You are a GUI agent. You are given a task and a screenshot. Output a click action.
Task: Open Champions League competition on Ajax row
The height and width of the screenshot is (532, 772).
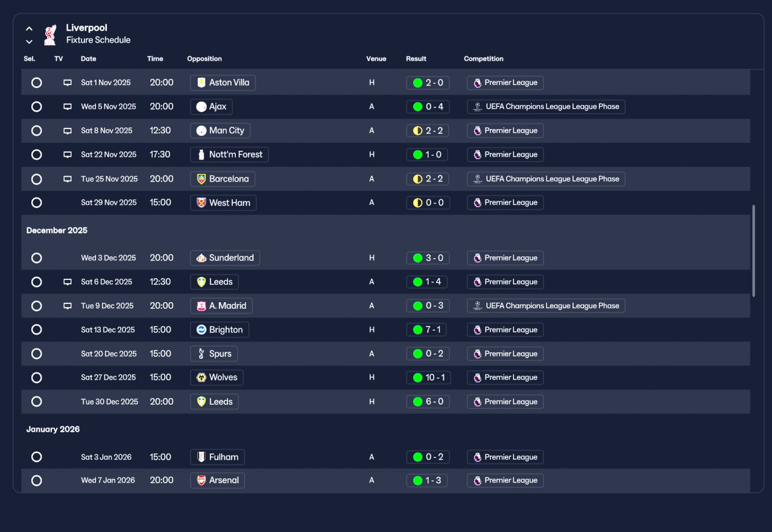point(546,107)
